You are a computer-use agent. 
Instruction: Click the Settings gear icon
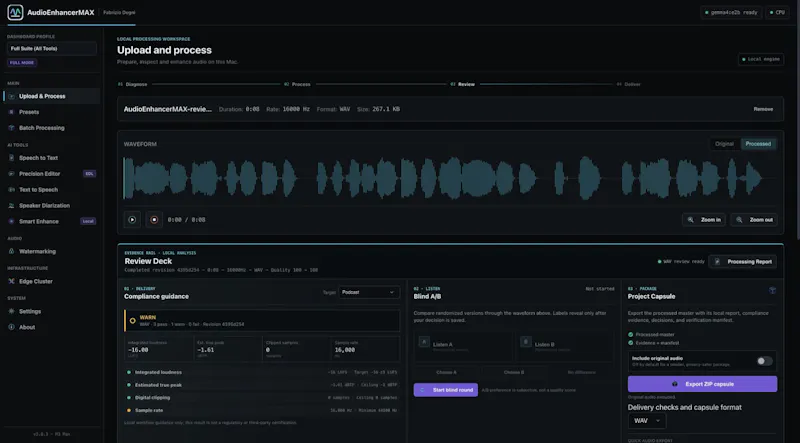pos(11,311)
